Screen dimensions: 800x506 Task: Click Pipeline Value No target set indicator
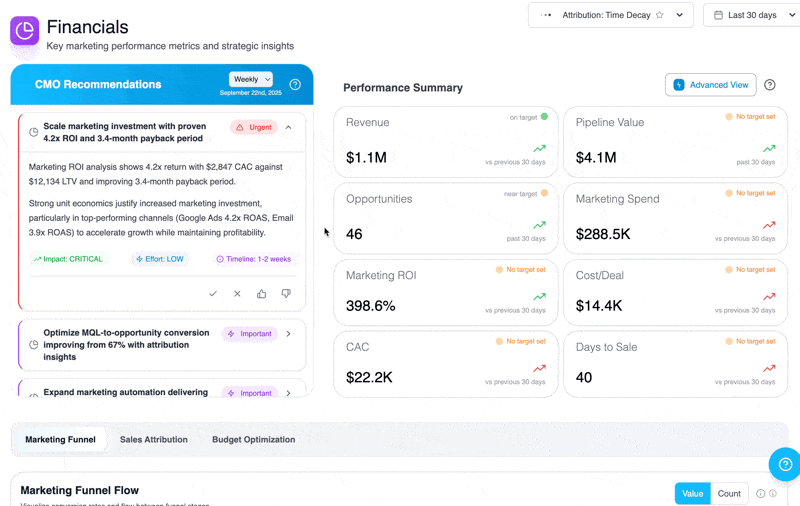point(751,117)
